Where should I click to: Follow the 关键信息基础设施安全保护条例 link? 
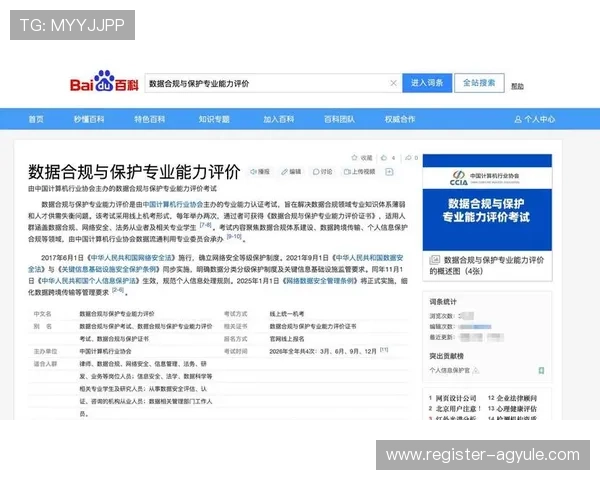[x=109, y=269]
